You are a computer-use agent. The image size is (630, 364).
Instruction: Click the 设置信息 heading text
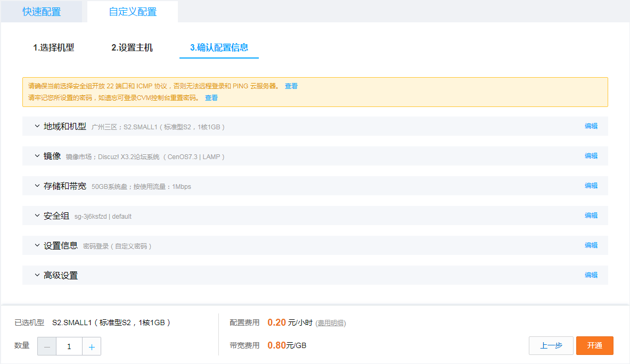coord(60,246)
